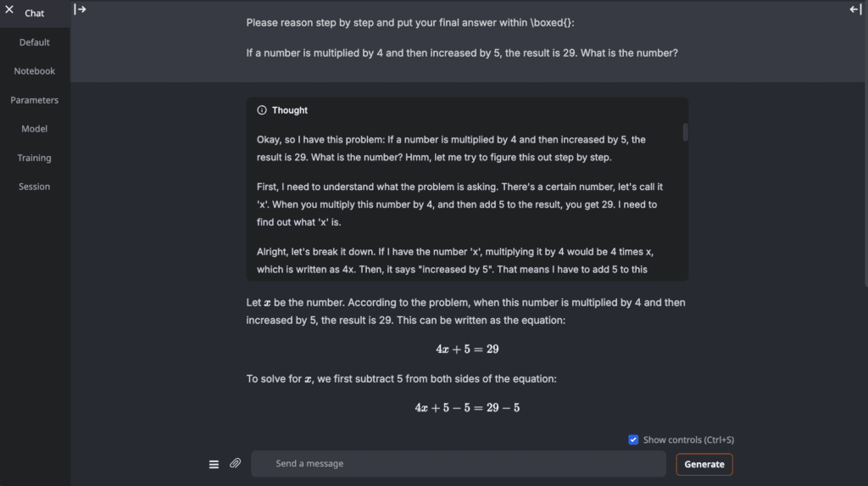Go to the Training tab
Screen dimensions: 868x486
(x=34, y=158)
